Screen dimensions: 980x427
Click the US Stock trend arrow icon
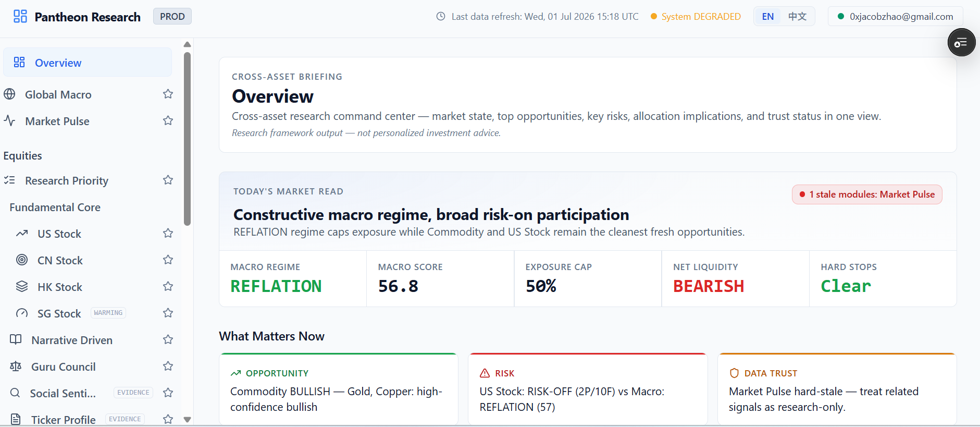[x=22, y=234]
